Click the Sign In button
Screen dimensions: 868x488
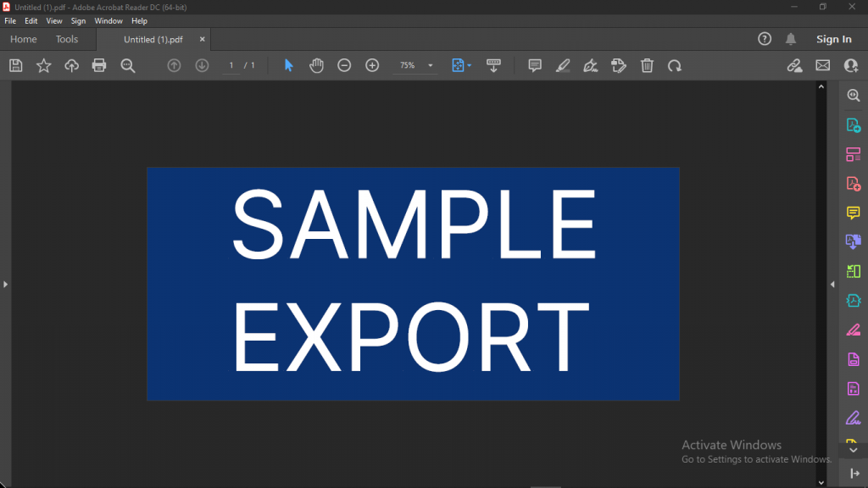coord(833,39)
